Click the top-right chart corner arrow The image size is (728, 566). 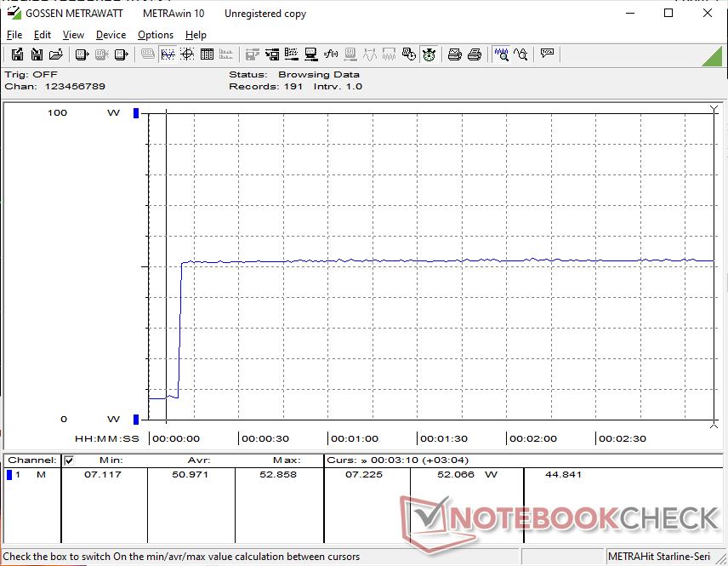(714, 110)
